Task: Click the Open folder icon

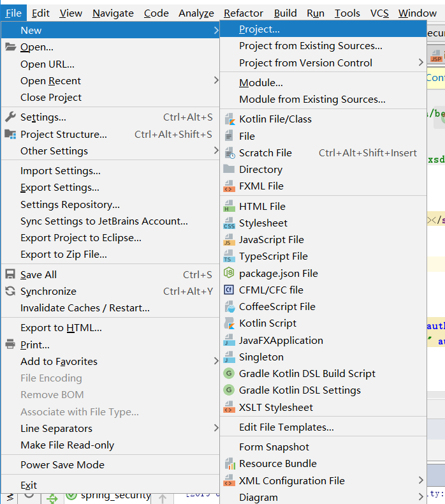Action: pyautogui.click(x=10, y=47)
